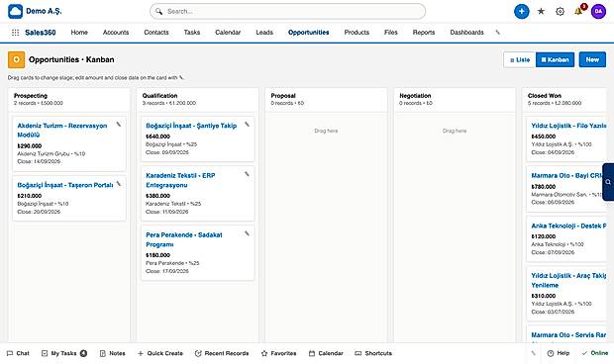Open Karadeniz Tekstil - ERP Entegrasyonu opportunity

tap(180, 180)
